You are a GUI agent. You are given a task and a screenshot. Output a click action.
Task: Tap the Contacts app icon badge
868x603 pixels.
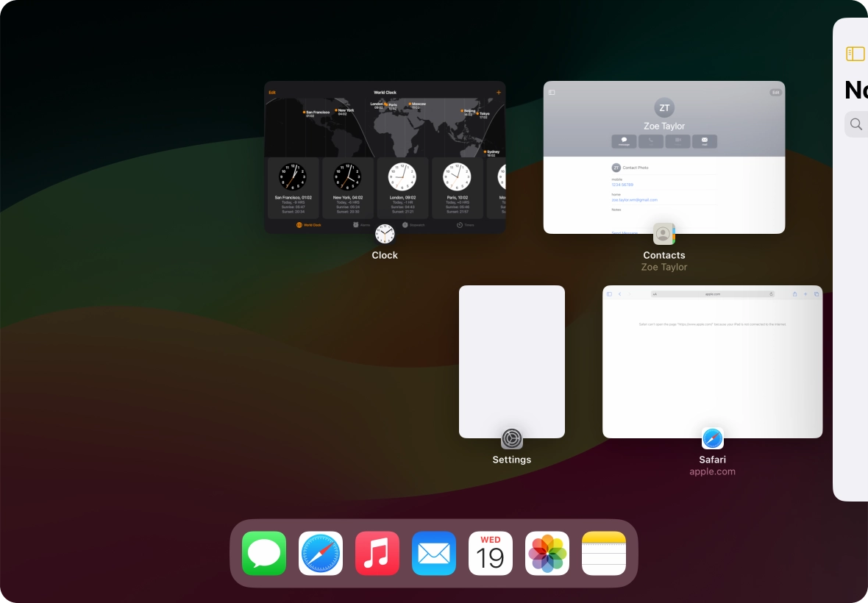664,234
